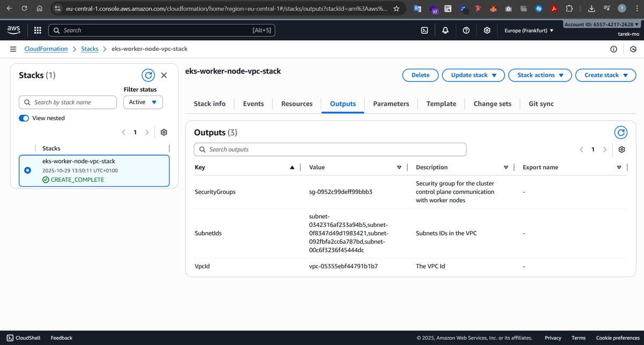Image resolution: width=644 pixels, height=345 pixels.
Task: Go to next Outputs page arrow
Action: pyautogui.click(x=605, y=149)
